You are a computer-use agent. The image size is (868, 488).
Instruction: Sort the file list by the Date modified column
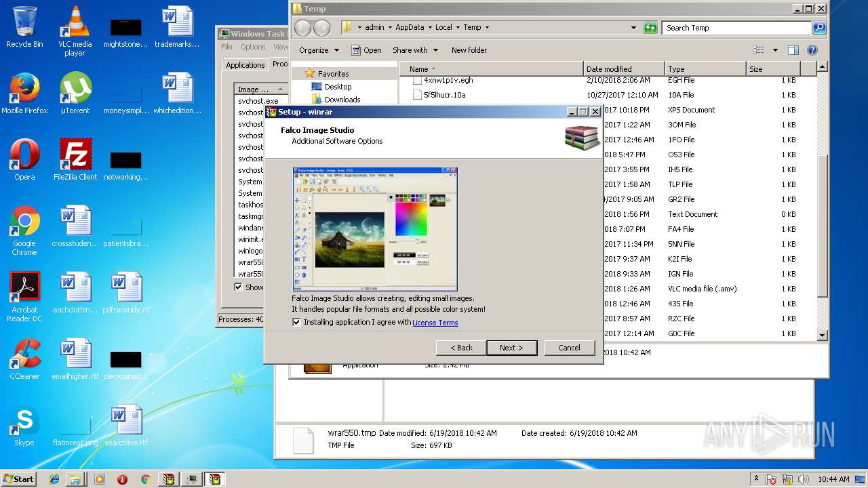(x=624, y=69)
